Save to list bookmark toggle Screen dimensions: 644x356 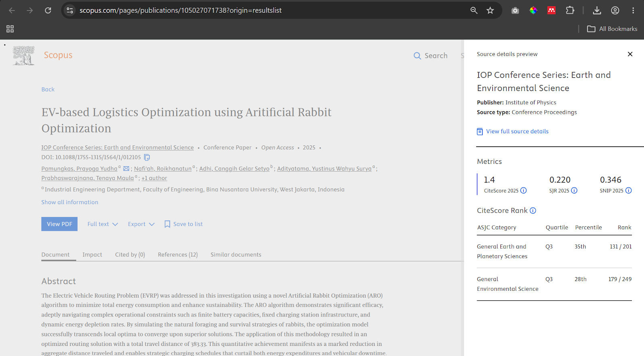point(184,224)
